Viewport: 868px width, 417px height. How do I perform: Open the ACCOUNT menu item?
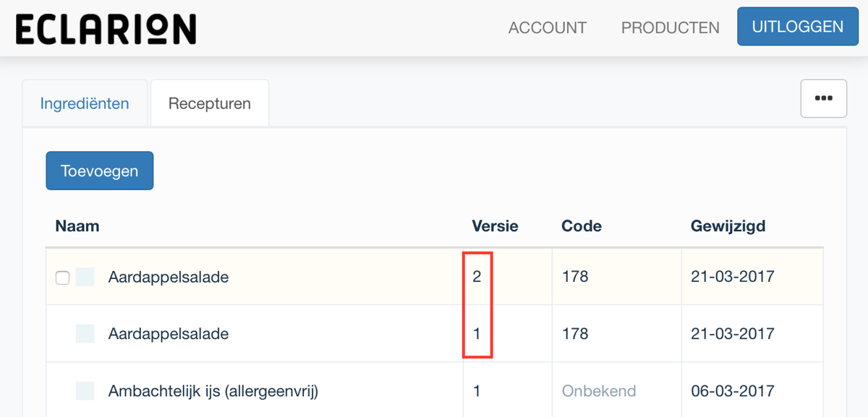pyautogui.click(x=547, y=27)
